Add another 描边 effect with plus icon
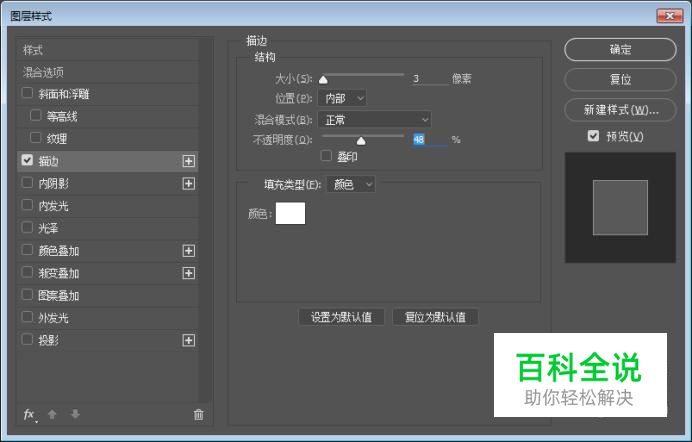 [x=189, y=161]
